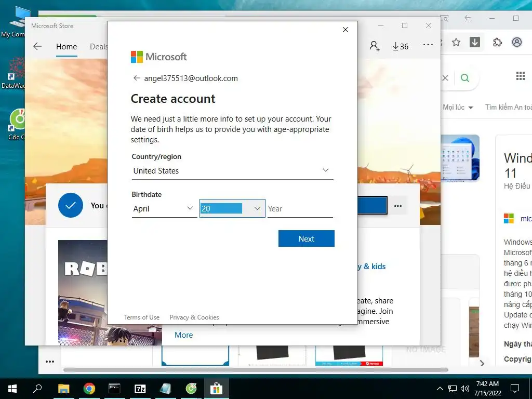Screen dimensions: 532x399
Task: Show hidden system tray icons
Action: click(x=440, y=389)
